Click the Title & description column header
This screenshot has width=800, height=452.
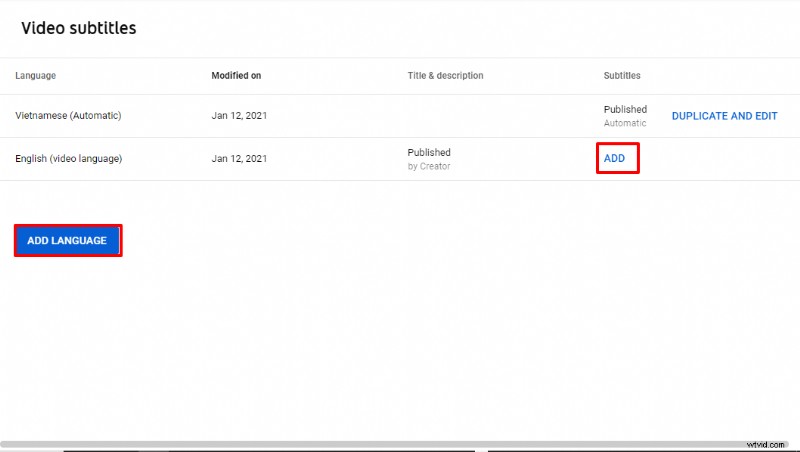click(x=445, y=76)
